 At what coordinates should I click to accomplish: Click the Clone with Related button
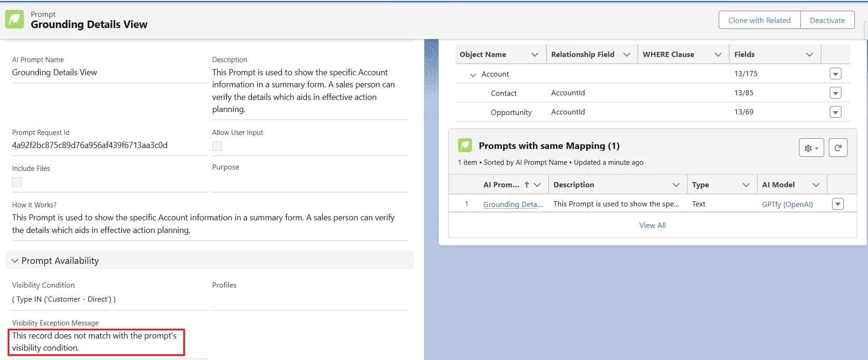coord(759,20)
